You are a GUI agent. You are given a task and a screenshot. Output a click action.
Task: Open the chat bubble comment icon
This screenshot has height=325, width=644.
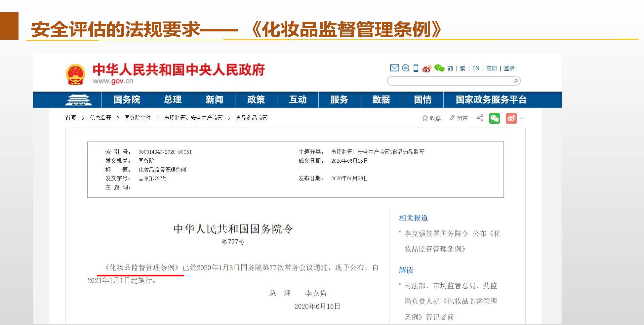406,68
